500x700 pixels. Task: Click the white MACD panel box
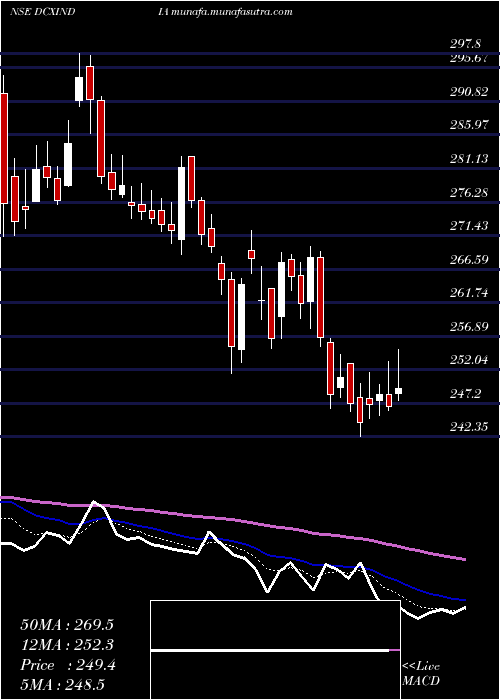pos(275,650)
